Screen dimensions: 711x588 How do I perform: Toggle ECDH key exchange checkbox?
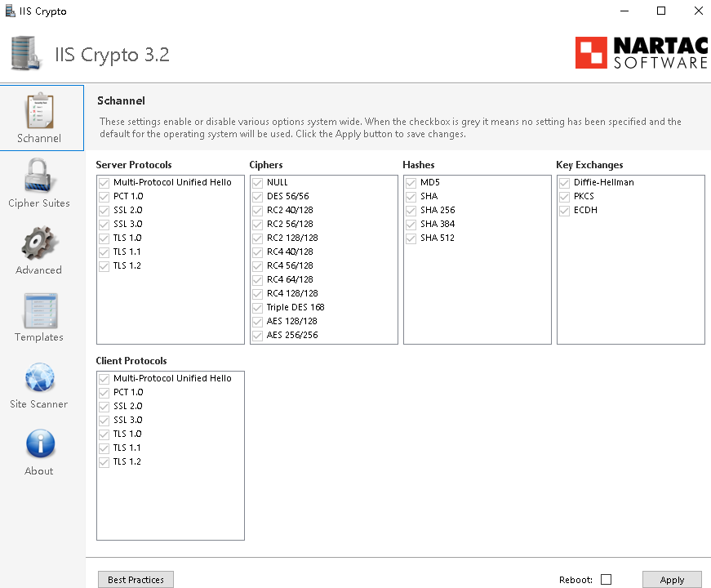pos(565,211)
